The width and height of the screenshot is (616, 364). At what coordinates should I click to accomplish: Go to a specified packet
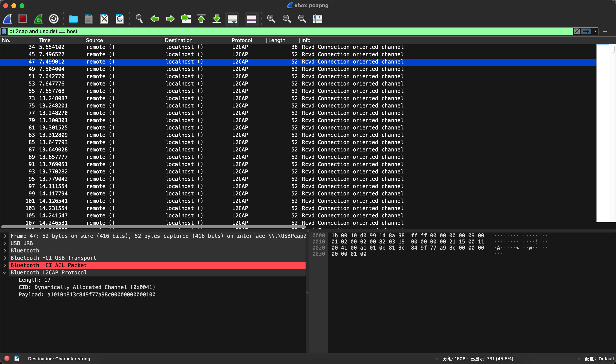tap(186, 19)
